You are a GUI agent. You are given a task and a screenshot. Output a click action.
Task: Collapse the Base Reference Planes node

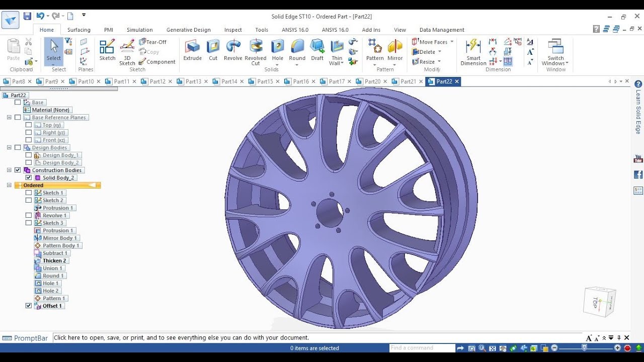[9, 117]
